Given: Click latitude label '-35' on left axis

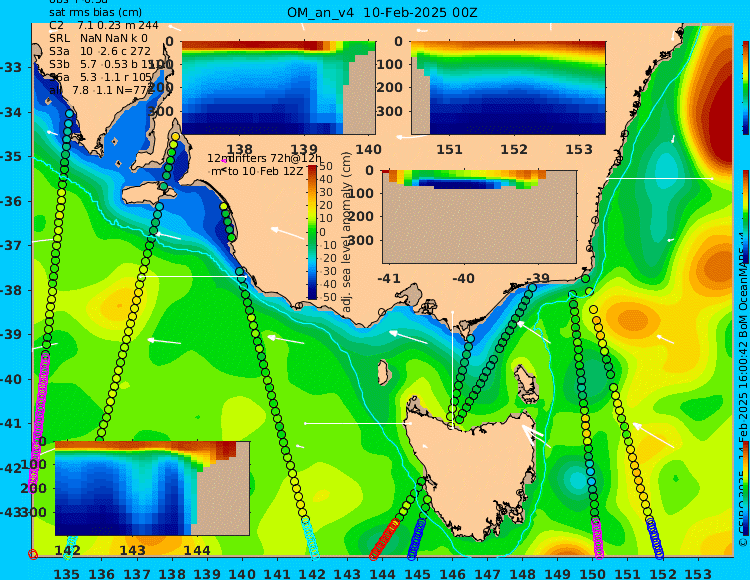Looking at the screenshot, I should pos(11,156).
